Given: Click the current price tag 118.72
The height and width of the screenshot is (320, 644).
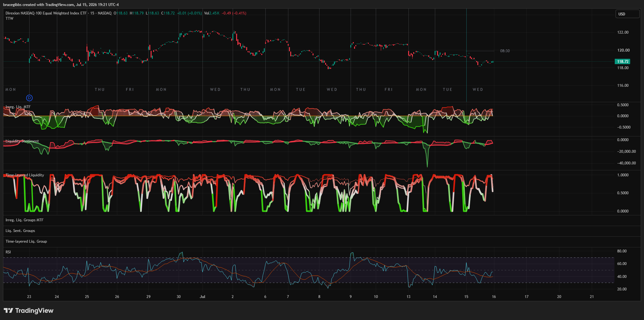Looking at the screenshot, I should click(623, 62).
